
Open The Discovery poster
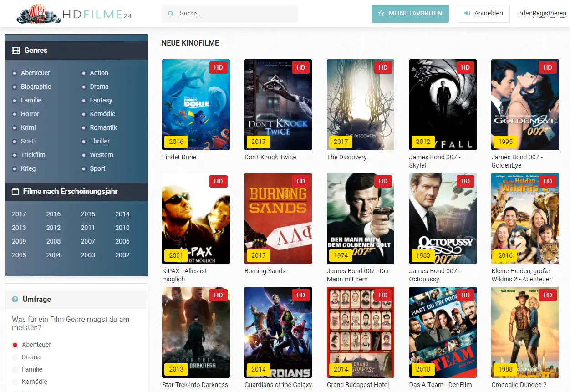click(x=361, y=105)
